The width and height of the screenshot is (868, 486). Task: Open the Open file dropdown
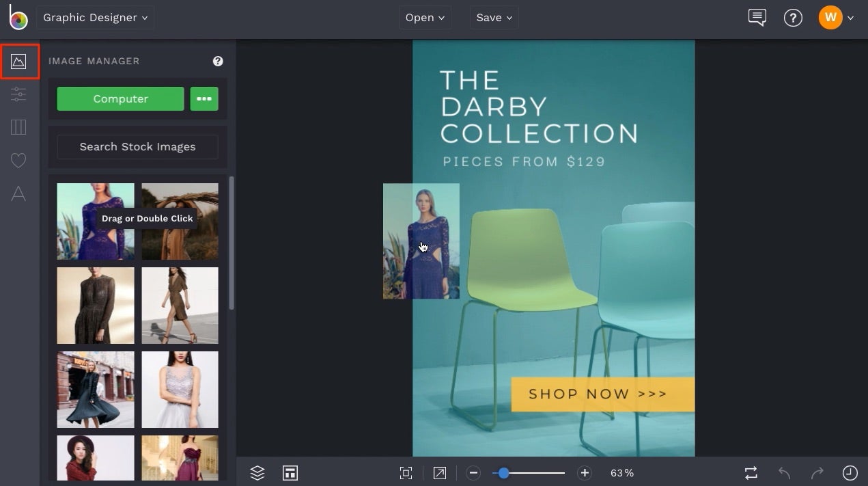tap(425, 18)
